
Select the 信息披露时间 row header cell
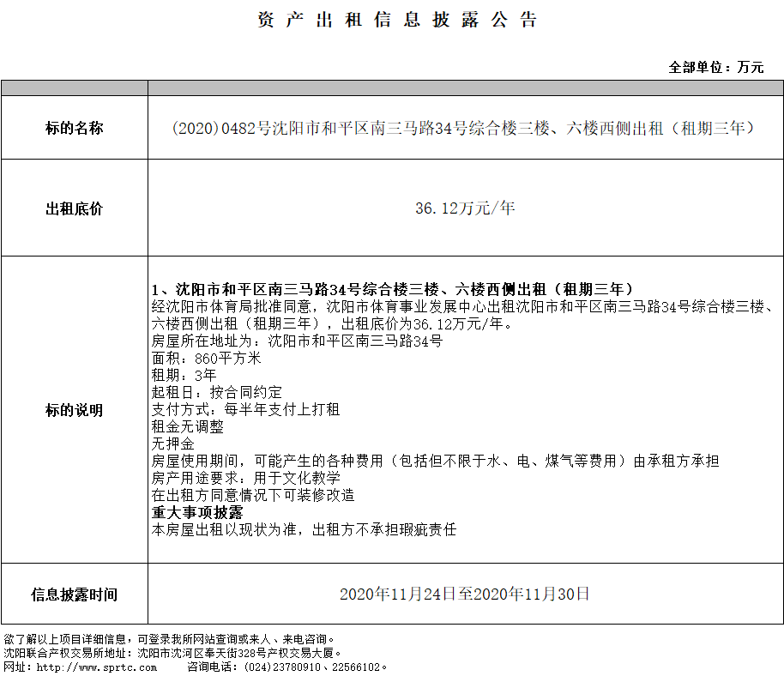(x=74, y=594)
